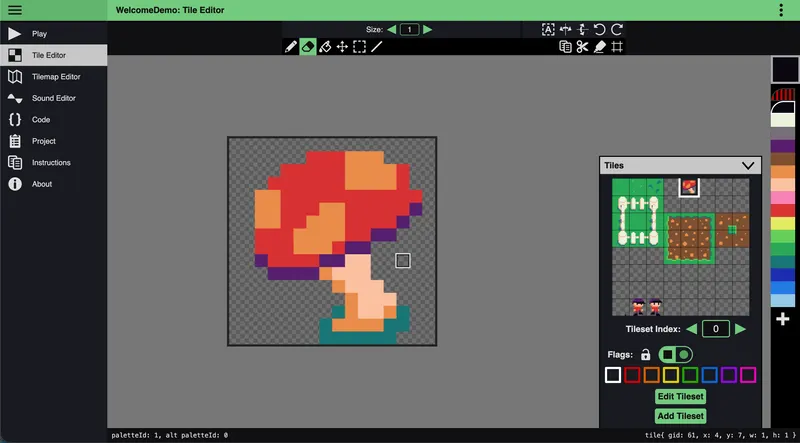The height and width of the screenshot is (443, 800).
Task: Pick the purple color in the palette
Action: pyautogui.click(x=784, y=146)
